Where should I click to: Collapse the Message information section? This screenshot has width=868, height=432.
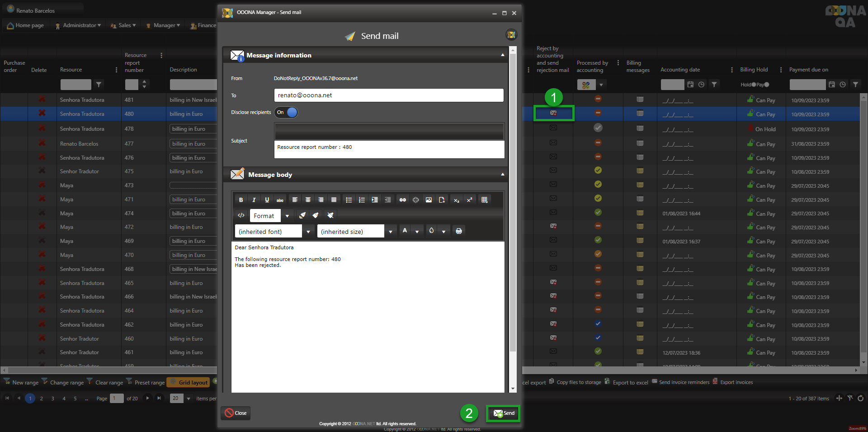502,55
